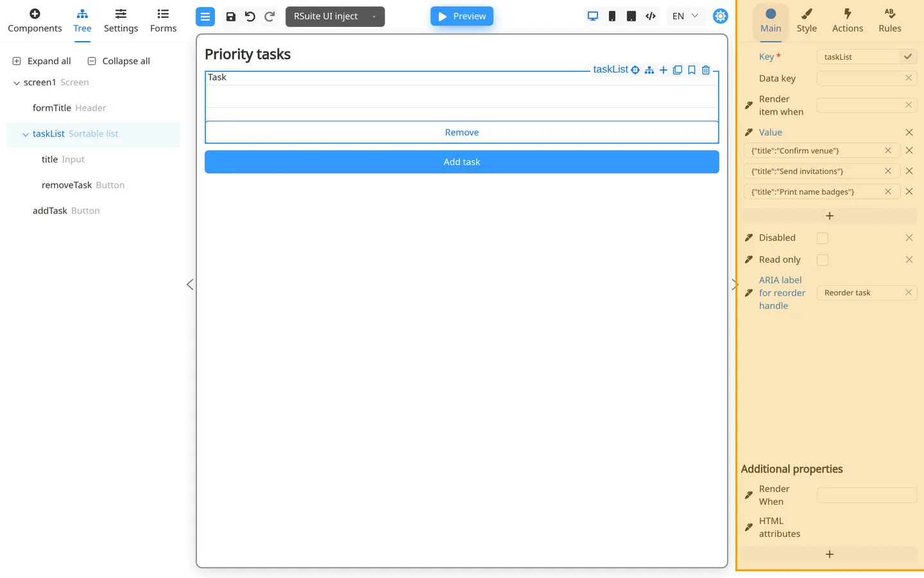
Task: Switch to the Forms tab
Action: (x=163, y=21)
